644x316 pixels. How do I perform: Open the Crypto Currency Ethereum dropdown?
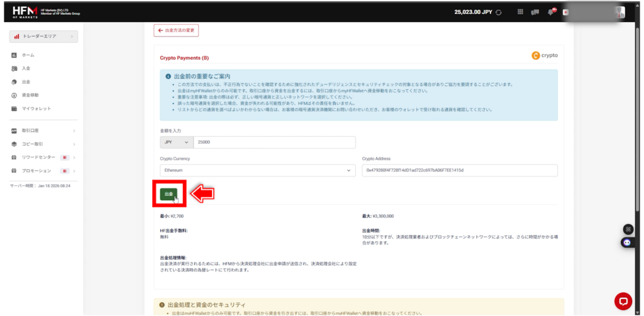[258, 170]
